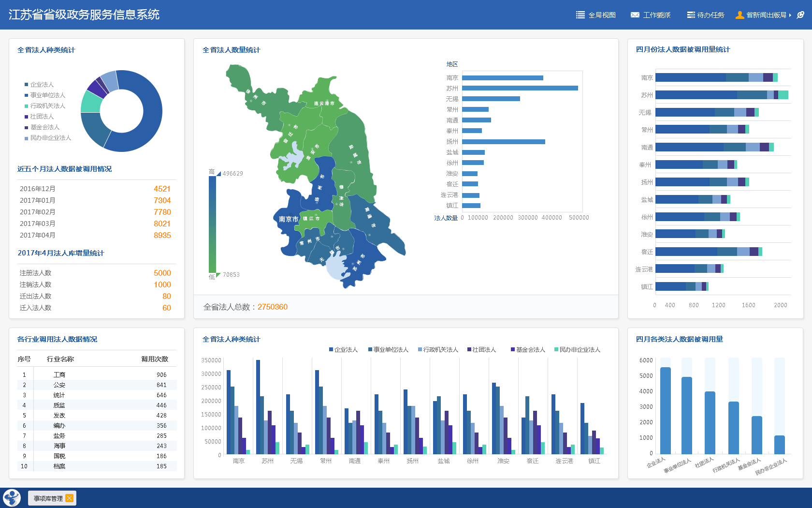This screenshot has width=812, height=508.
Task: Toggle 事业单位法人 legend in donut chart
Action: pos(45,95)
